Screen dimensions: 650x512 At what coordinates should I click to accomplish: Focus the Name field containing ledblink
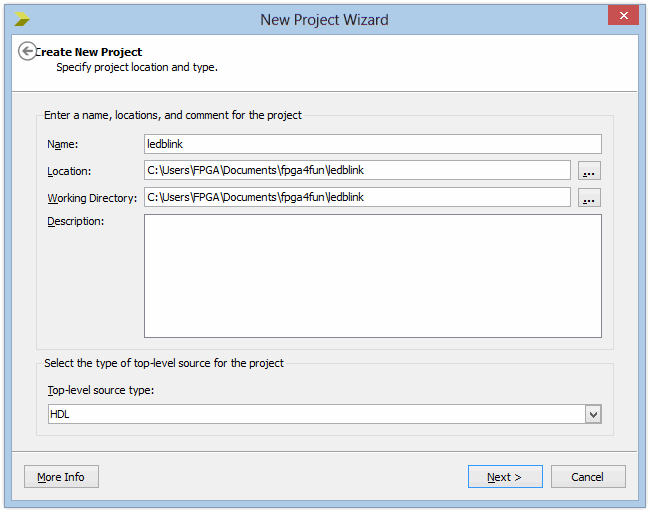click(x=373, y=144)
